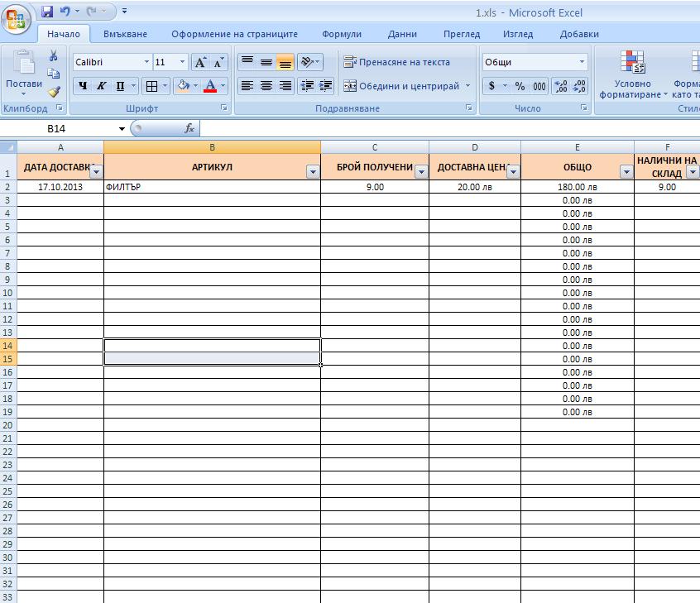The width and height of the screenshot is (700, 603).
Task: Toggle italic formatting (К button)
Action: [102, 86]
